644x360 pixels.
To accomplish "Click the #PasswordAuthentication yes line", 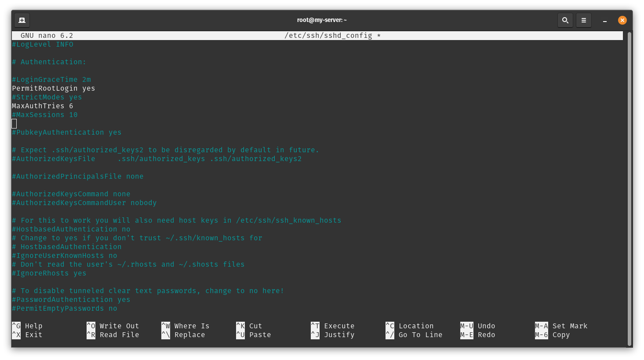I will point(71,300).
